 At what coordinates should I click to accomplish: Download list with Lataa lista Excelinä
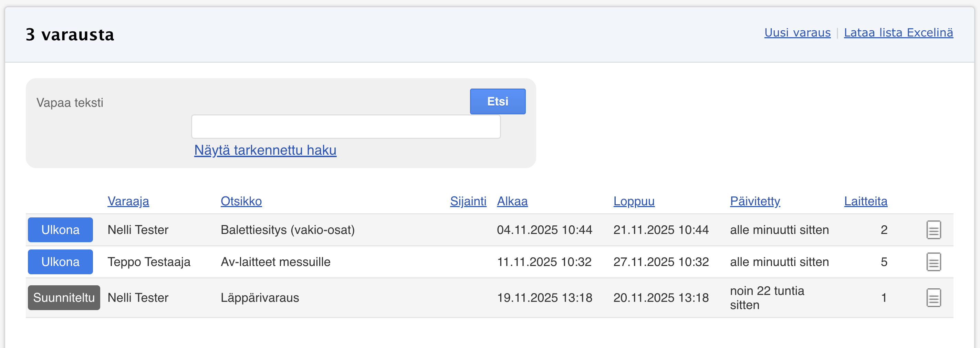(x=898, y=33)
